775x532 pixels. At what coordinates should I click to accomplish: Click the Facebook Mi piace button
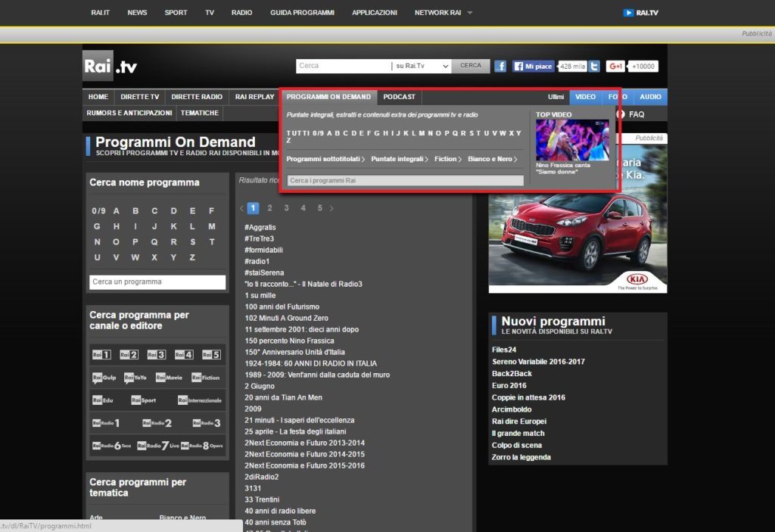[533, 66]
